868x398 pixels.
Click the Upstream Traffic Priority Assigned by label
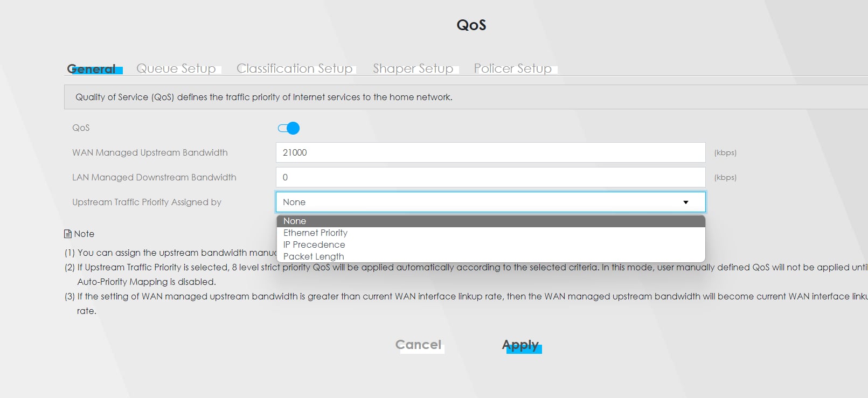(147, 202)
